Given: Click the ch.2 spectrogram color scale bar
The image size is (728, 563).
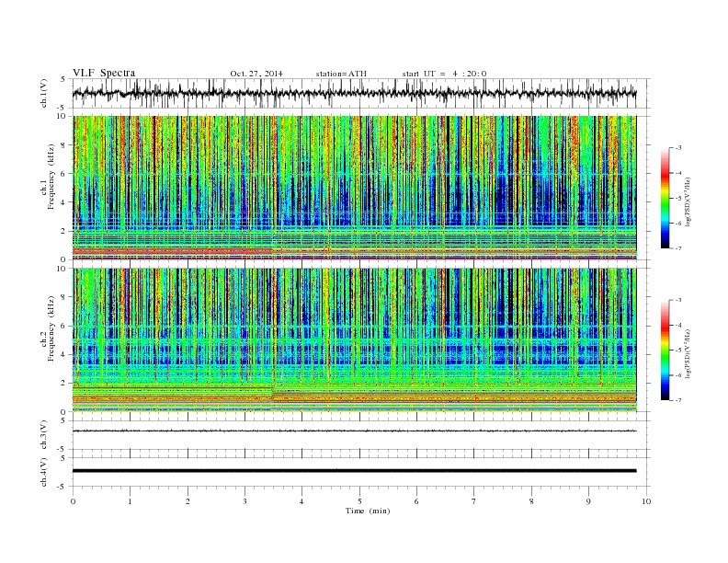Looking at the screenshot, I should pos(665,350).
